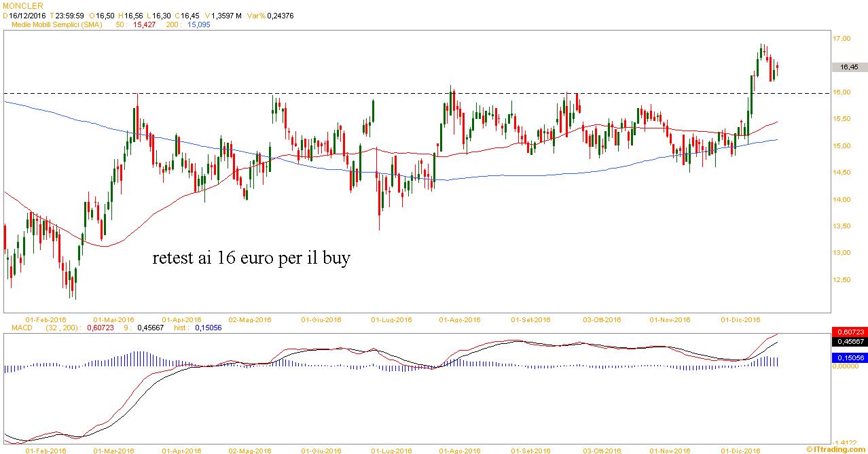Click the blue histogram value box 0,15056
Image resolution: width=868 pixels, height=454 pixels.
click(848, 357)
